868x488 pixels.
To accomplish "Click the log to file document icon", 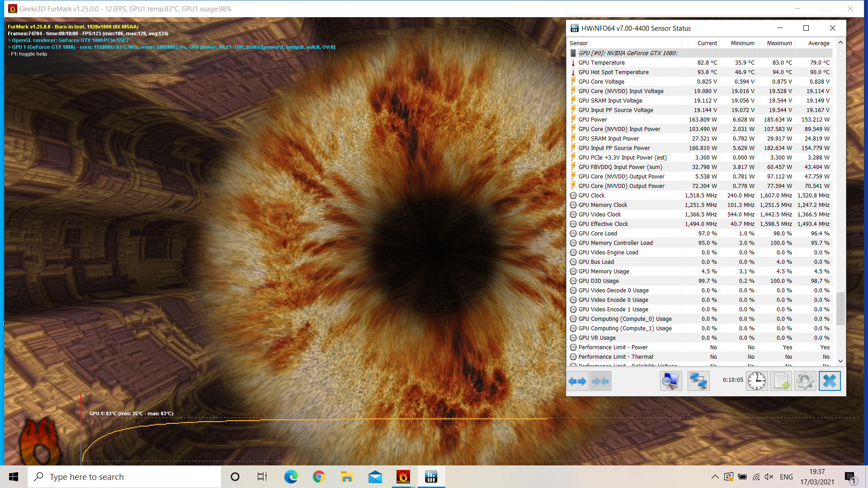I will point(781,381).
